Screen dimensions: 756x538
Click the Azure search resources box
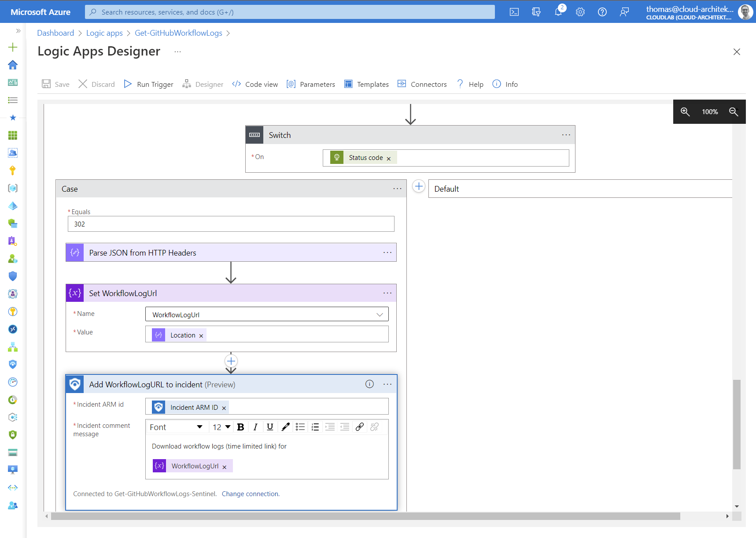(x=290, y=12)
